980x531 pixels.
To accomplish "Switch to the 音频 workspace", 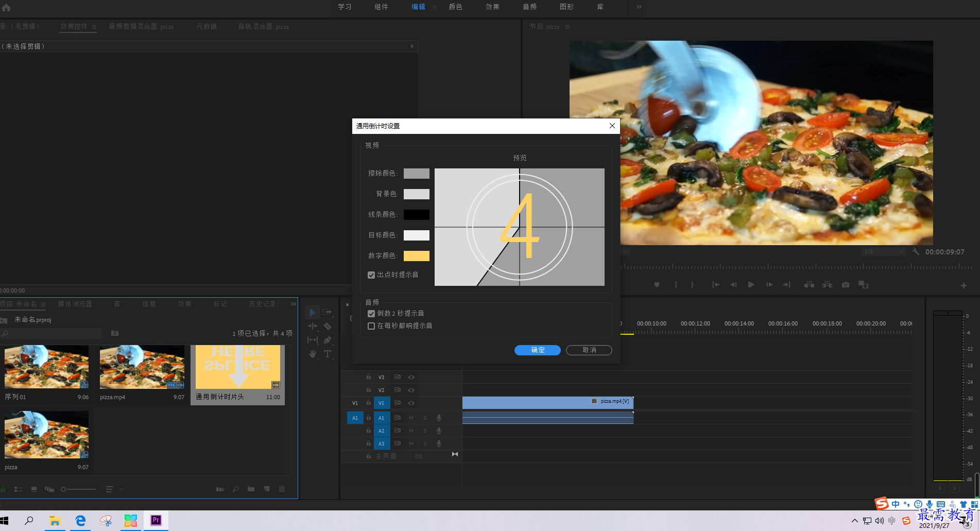I will pos(529,7).
